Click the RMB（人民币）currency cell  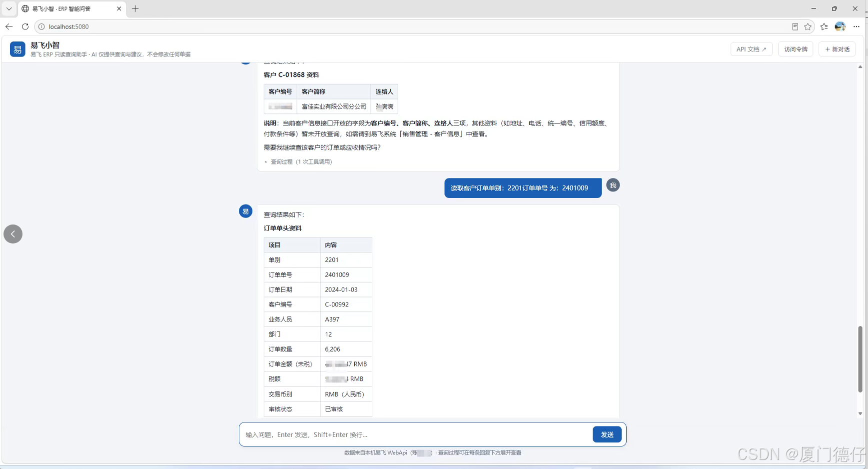(x=346, y=394)
